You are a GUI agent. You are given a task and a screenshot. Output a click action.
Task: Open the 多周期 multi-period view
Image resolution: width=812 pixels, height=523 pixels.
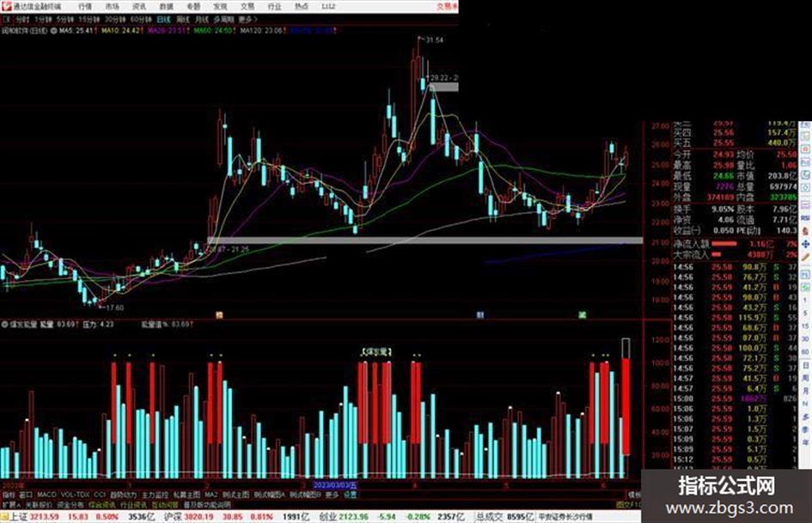click(x=223, y=20)
